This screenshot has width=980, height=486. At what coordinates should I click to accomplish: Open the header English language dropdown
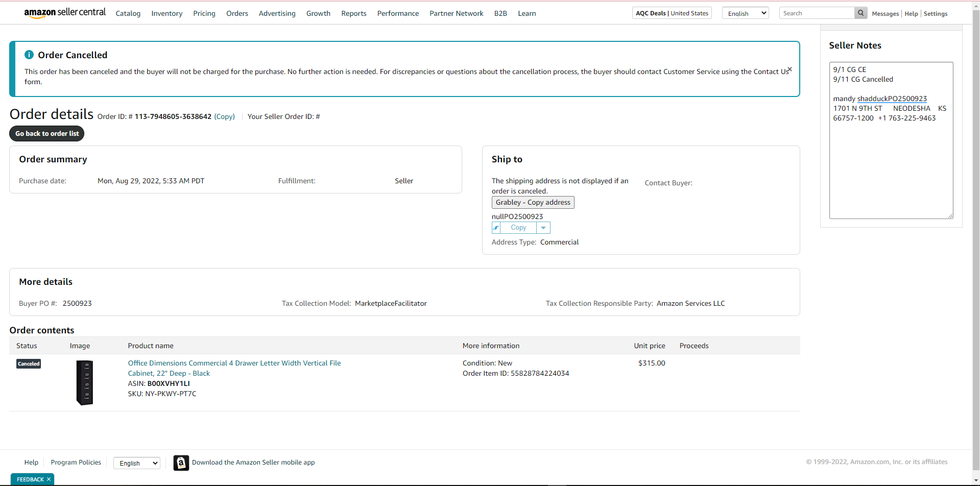(x=745, y=13)
